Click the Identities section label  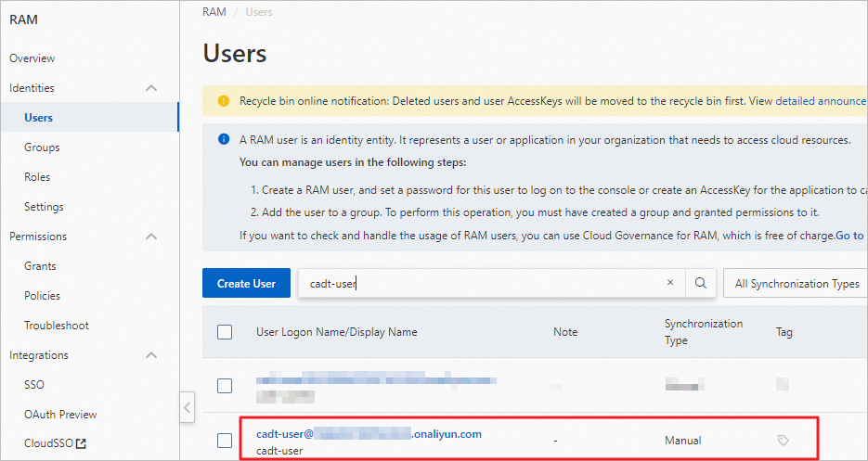(x=32, y=88)
